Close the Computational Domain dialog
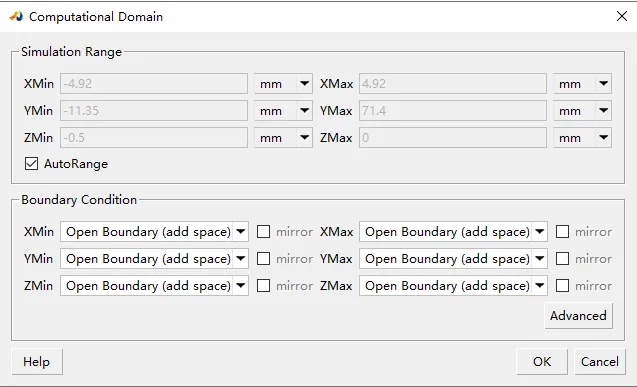This screenshot has height=387, width=637. pyautogui.click(x=622, y=16)
